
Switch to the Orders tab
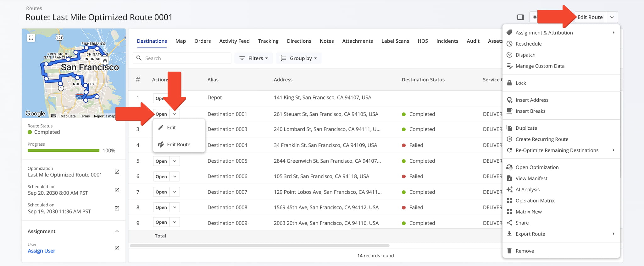point(203,41)
